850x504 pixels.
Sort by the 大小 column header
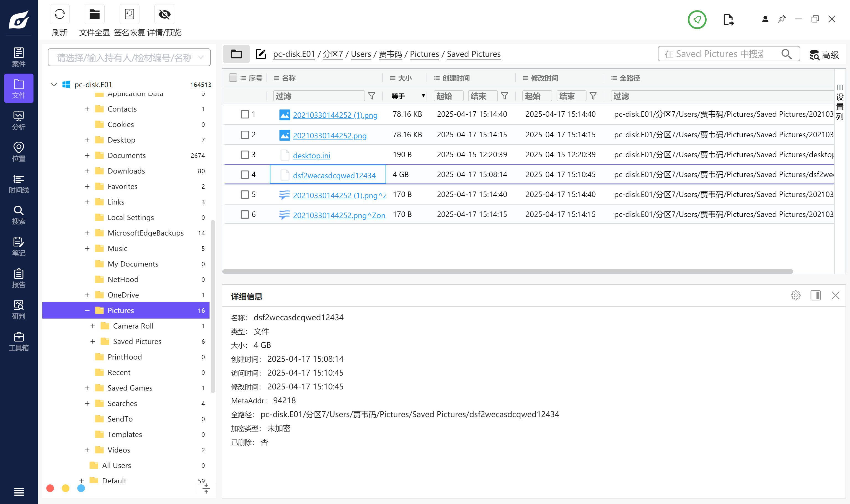(x=404, y=78)
